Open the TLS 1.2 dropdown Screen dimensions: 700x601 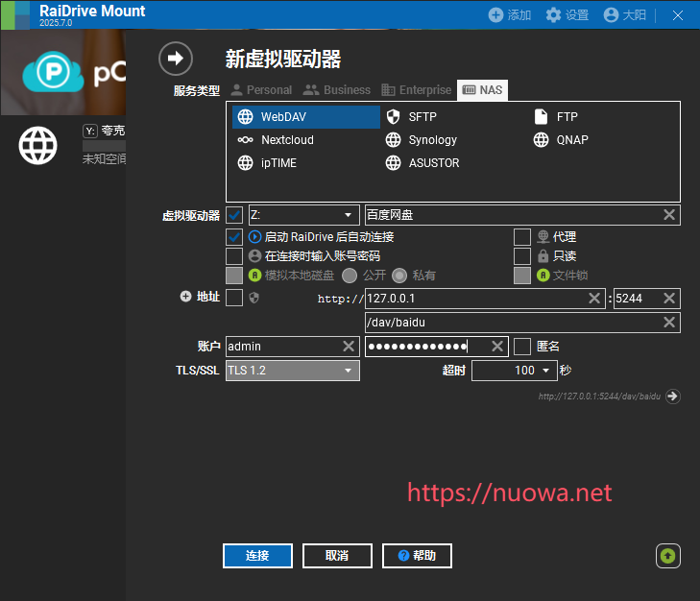[293, 371]
